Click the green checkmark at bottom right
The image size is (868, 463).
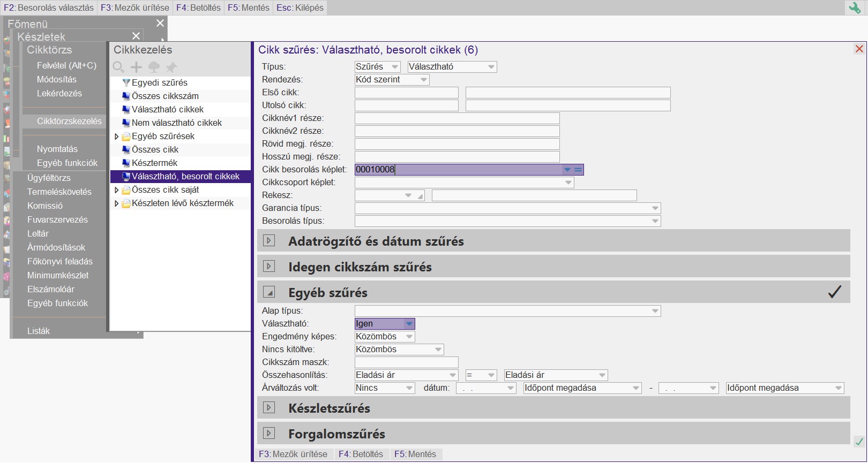(859, 442)
